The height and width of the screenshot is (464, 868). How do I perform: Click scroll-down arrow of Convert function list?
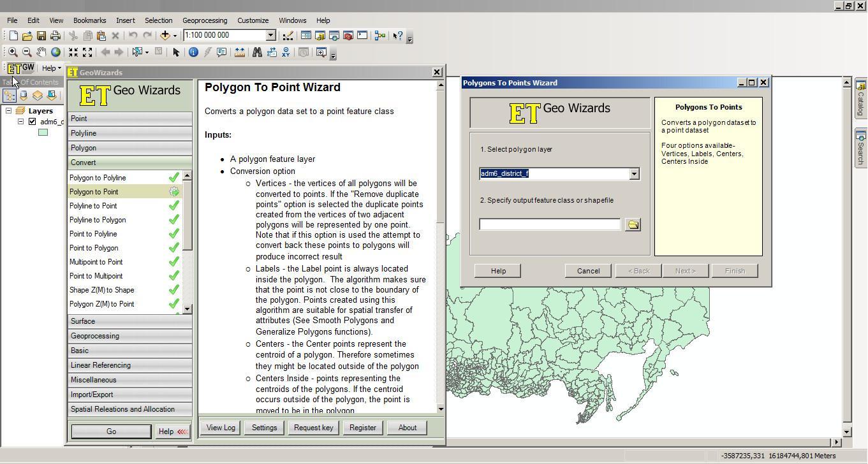click(188, 309)
